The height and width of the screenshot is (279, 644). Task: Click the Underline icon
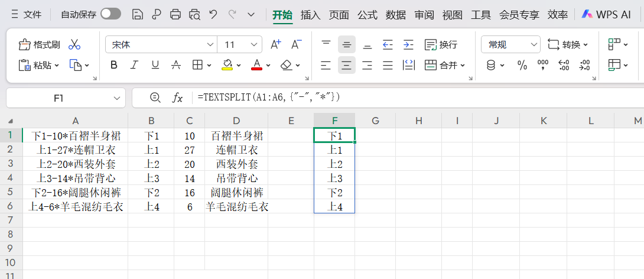point(155,65)
